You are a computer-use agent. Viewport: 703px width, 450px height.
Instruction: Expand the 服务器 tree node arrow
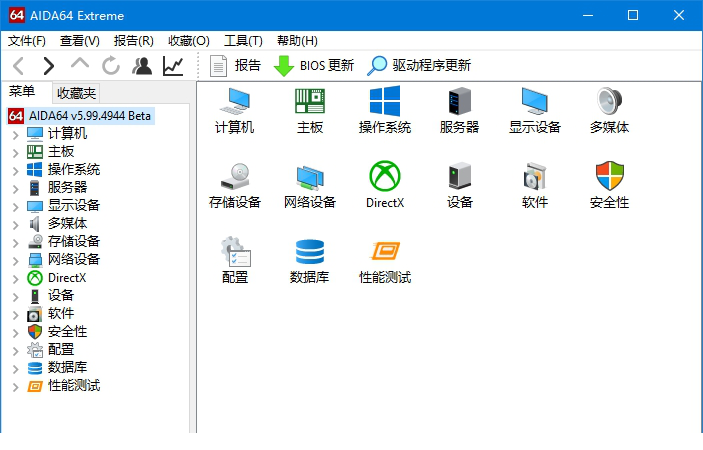pos(16,189)
